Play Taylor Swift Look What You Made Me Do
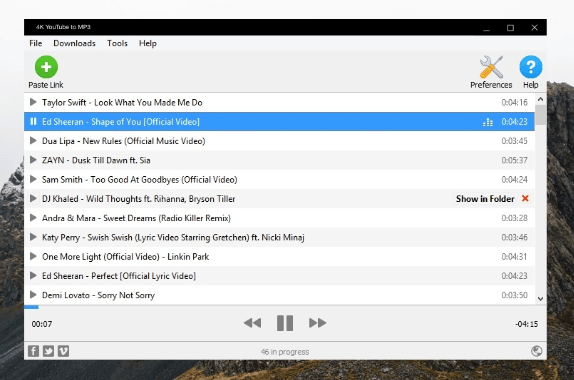Viewport: 574px width, 380px height. [33, 102]
